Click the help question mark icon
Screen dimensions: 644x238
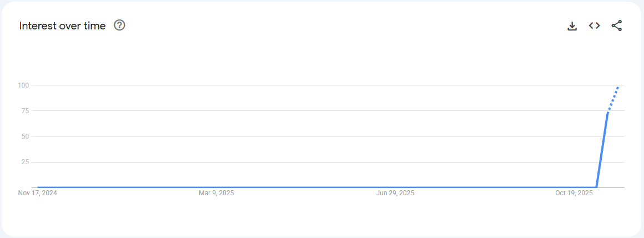(119, 25)
